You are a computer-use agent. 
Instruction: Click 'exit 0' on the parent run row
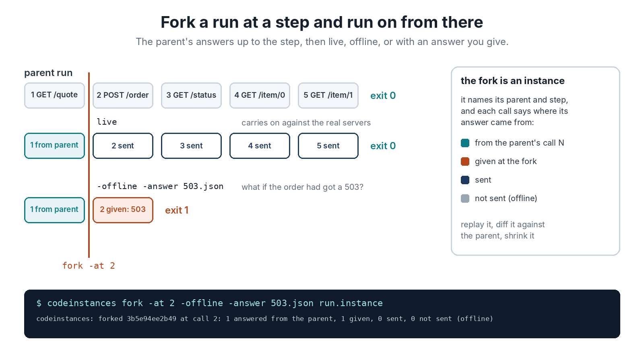pyautogui.click(x=383, y=96)
